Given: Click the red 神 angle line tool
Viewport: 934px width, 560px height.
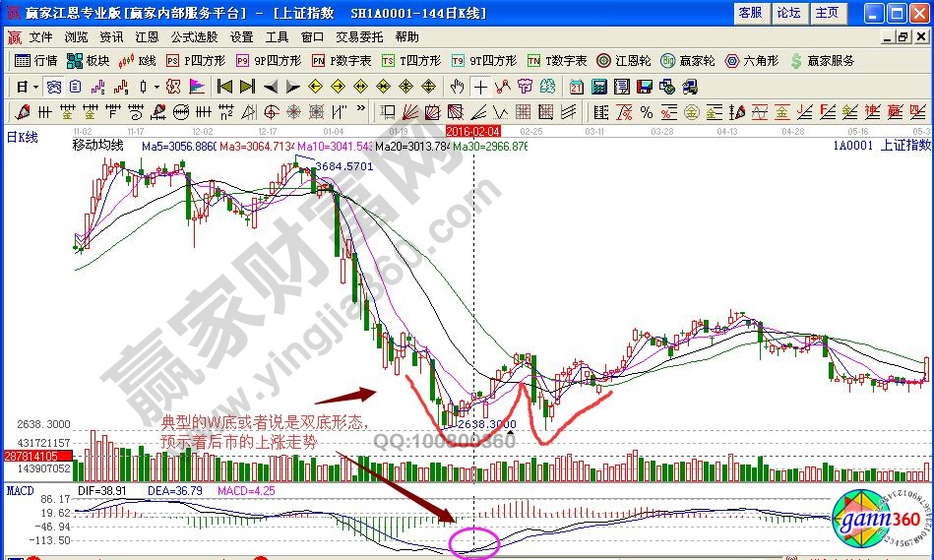Looking at the screenshot, I should click(872, 111).
